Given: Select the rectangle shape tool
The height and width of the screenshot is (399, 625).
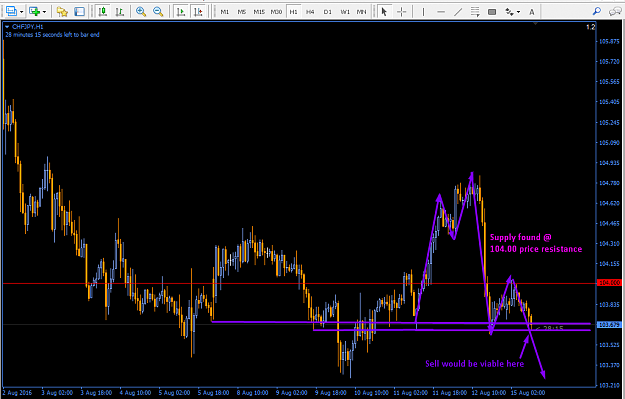Looking at the screenshot, I should [x=492, y=12].
